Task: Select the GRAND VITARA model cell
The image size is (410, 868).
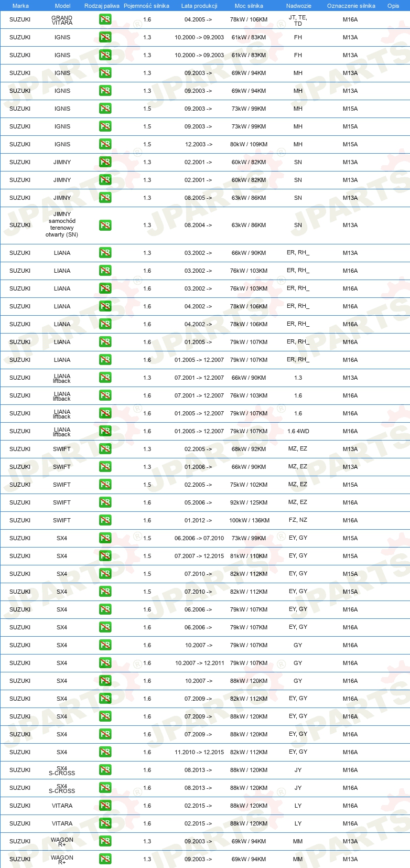Action: coord(62,20)
